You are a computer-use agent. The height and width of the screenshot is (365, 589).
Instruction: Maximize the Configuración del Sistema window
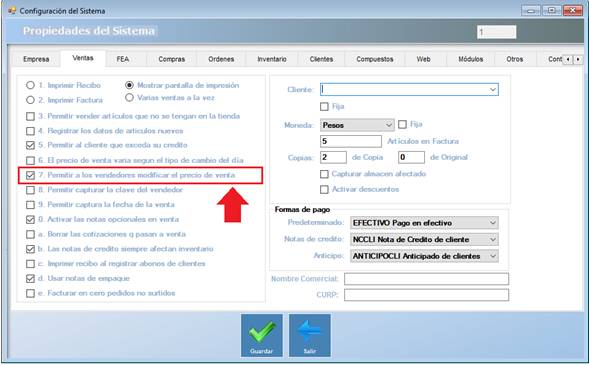pos(551,10)
